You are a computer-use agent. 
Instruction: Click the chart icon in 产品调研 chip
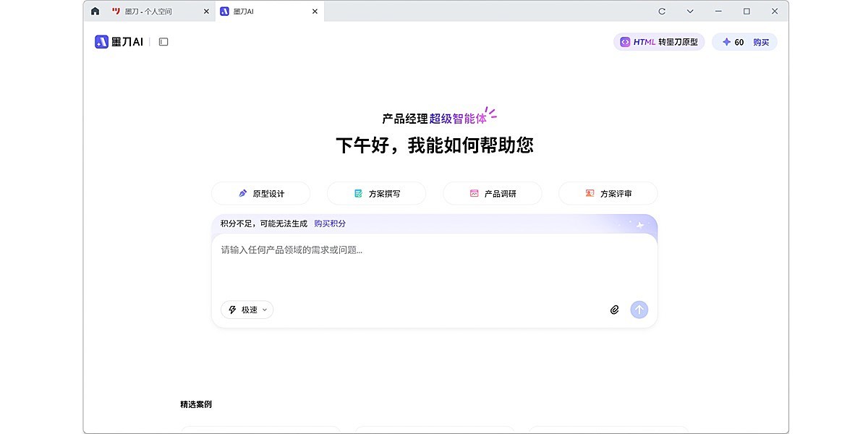pyautogui.click(x=474, y=193)
